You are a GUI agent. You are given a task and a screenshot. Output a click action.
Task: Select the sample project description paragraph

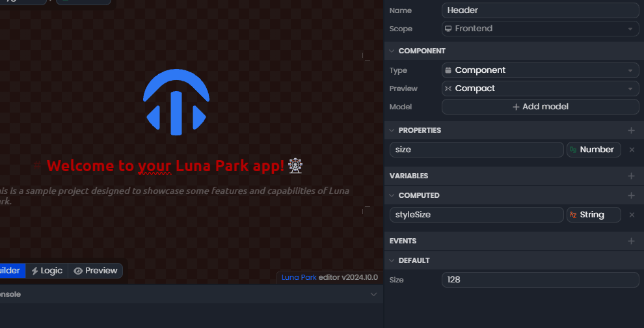pos(174,196)
